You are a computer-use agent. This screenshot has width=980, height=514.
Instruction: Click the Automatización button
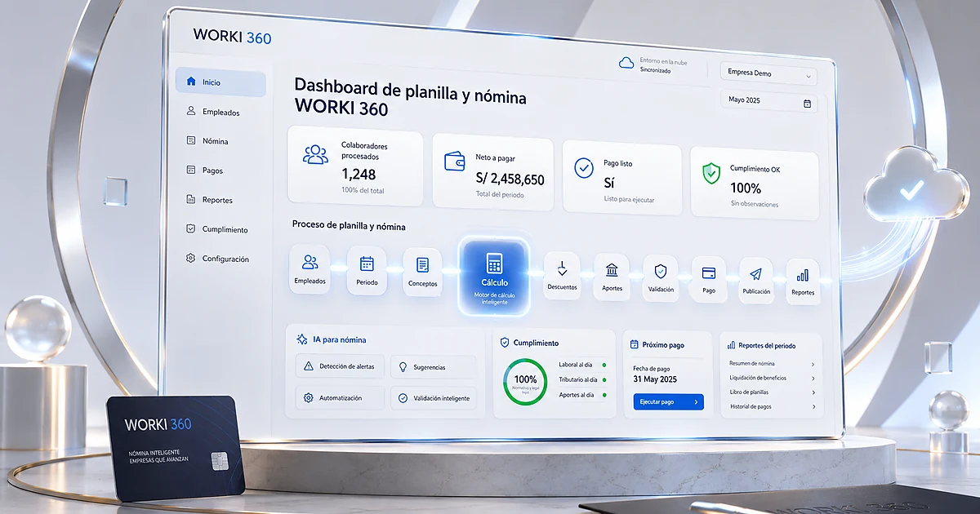(340, 398)
